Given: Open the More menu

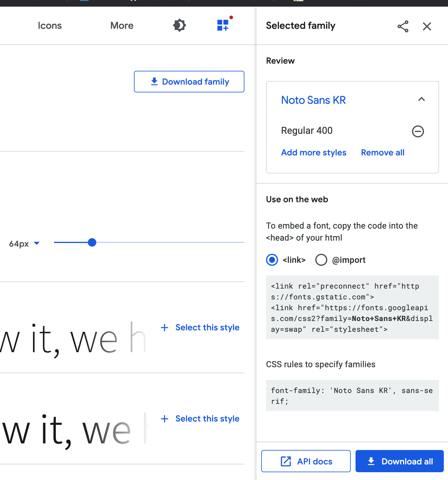Looking at the screenshot, I should point(122,25).
